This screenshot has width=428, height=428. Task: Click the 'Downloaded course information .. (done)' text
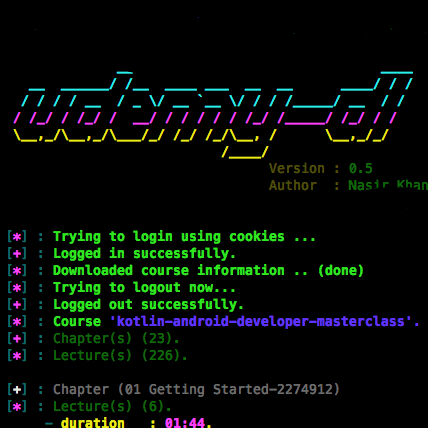click(x=208, y=271)
